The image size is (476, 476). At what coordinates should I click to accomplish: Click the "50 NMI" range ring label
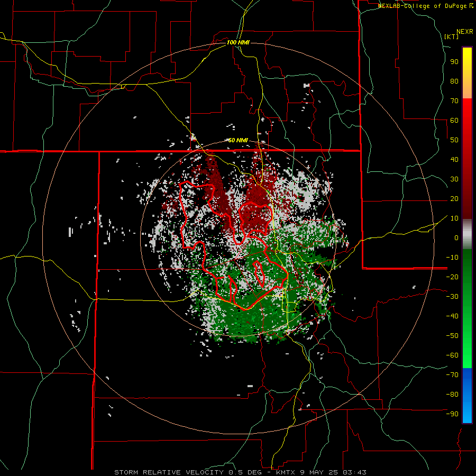pyautogui.click(x=238, y=140)
